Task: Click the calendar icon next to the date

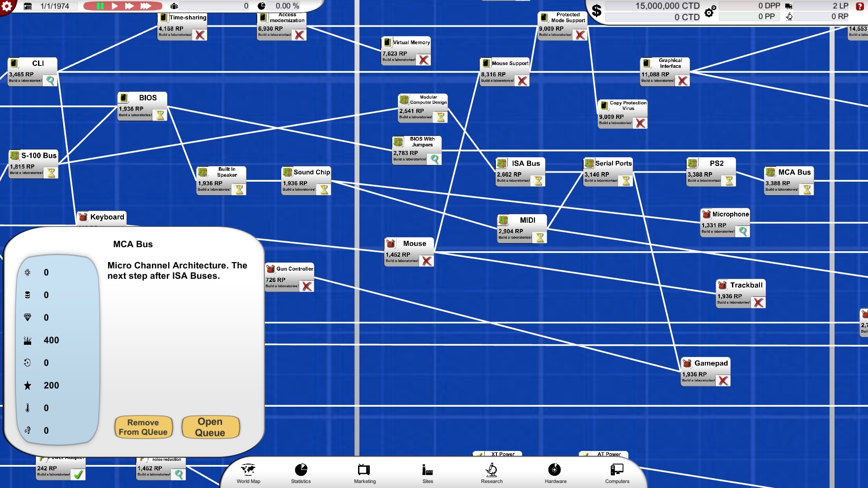Action: click(28, 6)
